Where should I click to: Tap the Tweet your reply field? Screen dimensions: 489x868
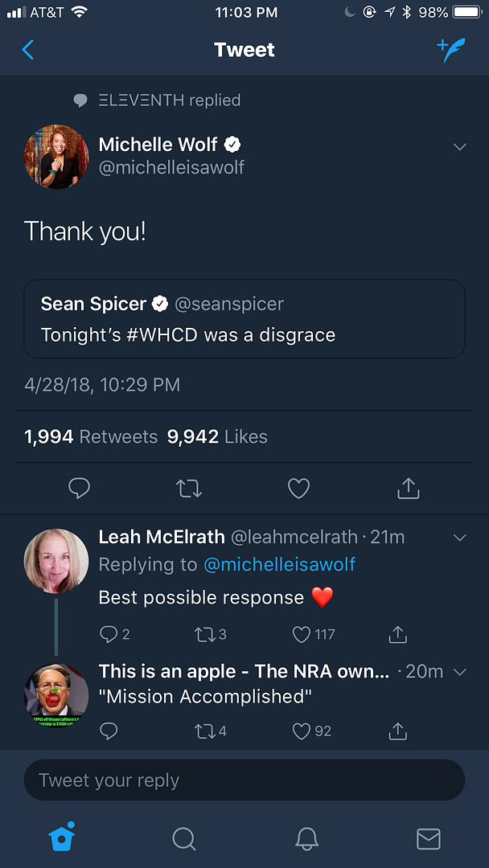[x=244, y=780]
